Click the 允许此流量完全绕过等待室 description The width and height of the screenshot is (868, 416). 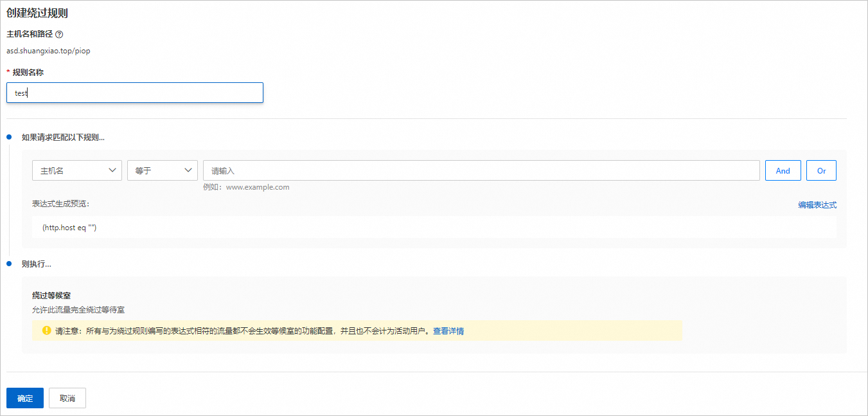pyautogui.click(x=78, y=310)
